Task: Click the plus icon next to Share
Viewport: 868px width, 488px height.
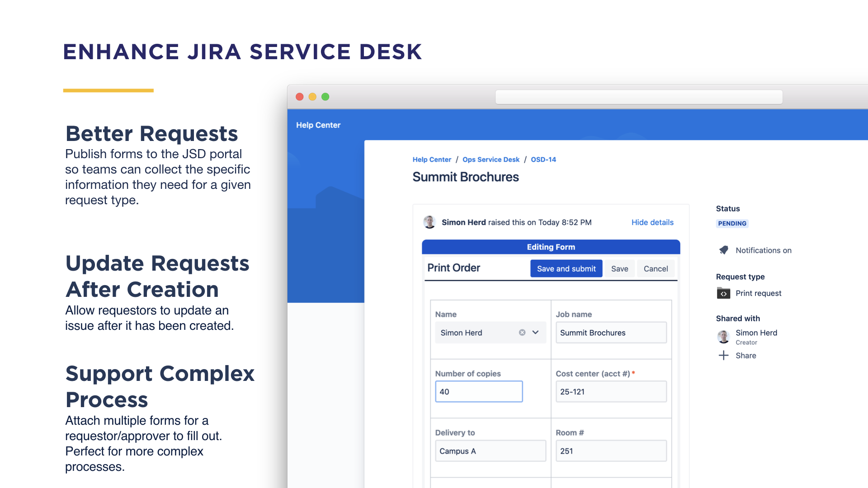Action: (x=723, y=355)
